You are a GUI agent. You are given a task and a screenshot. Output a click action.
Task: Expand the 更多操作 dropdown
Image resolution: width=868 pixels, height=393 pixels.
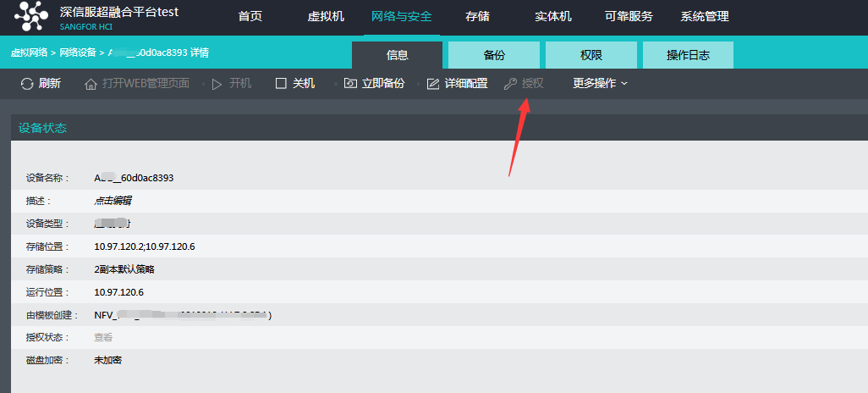(601, 83)
